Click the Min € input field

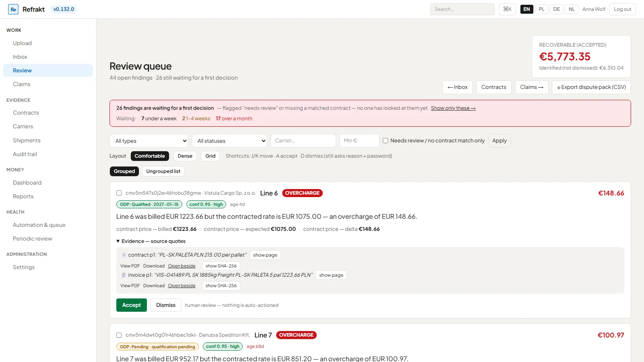[x=359, y=141]
